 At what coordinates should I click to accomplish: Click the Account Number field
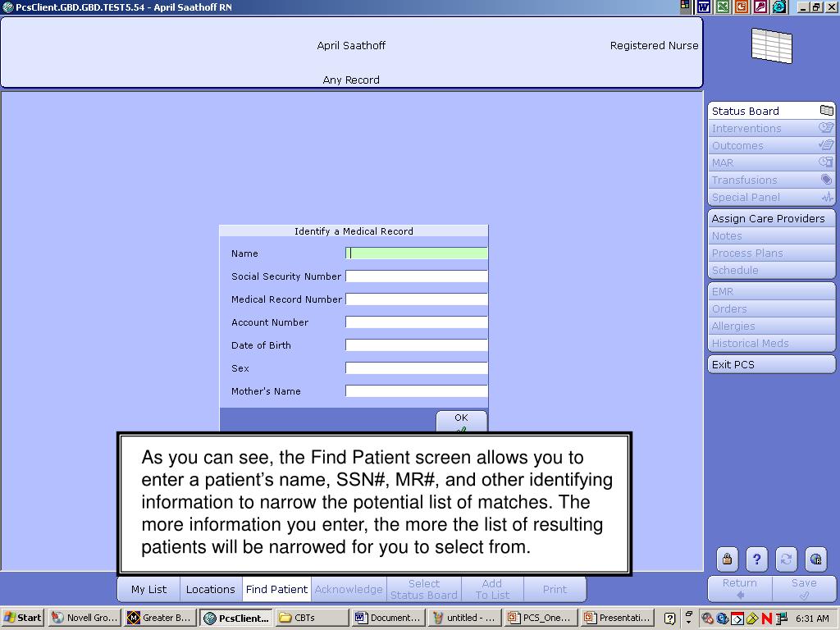[416, 322]
